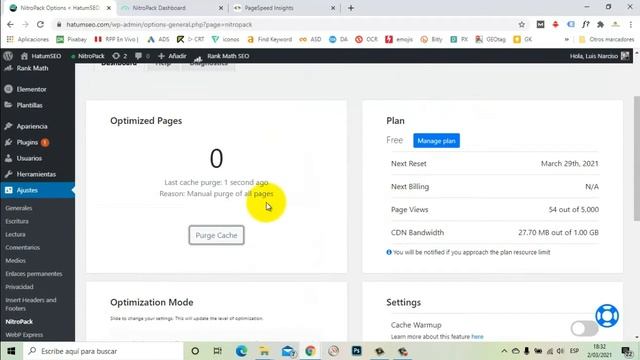Screen dimensions: 640x360
Task: Open Photoshop from taskbar
Action: pos(356,351)
